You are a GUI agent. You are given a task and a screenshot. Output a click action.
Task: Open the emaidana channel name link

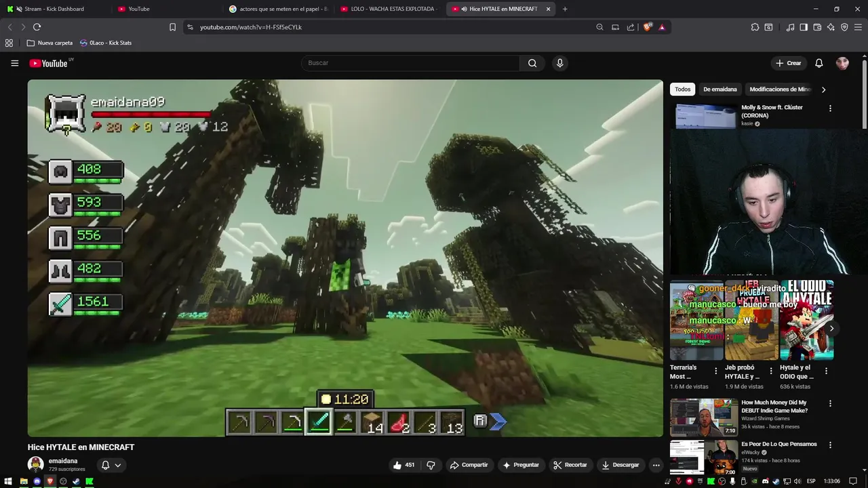point(63,461)
